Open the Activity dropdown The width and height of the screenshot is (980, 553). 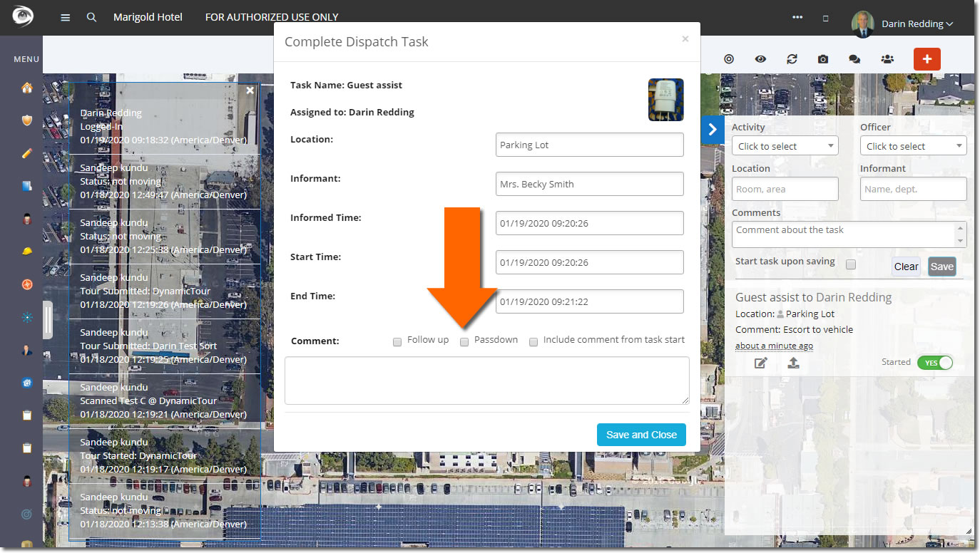click(785, 146)
